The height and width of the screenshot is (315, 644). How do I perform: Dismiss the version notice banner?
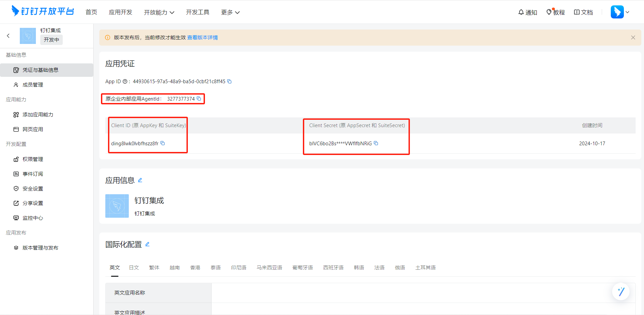(633, 38)
